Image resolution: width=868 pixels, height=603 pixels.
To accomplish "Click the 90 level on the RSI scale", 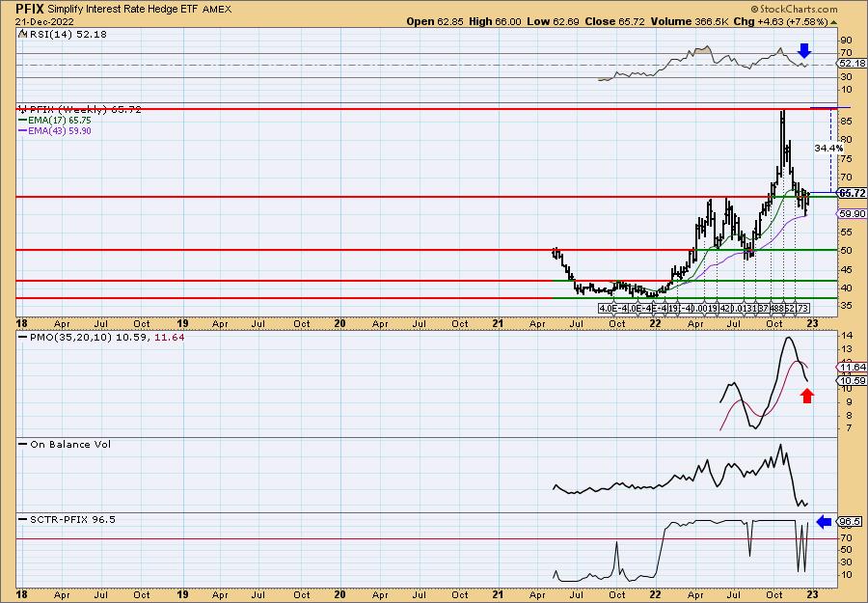I will pyautogui.click(x=845, y=41).
